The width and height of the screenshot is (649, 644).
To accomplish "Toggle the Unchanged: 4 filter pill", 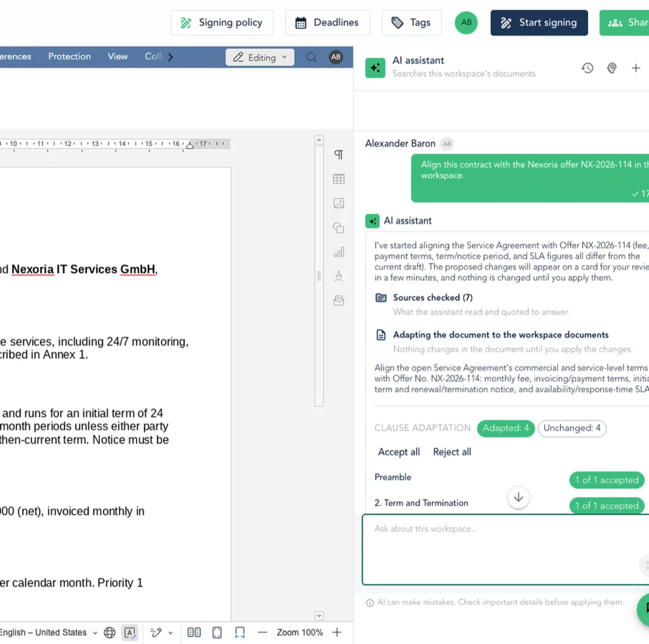I will coord(572,428).
